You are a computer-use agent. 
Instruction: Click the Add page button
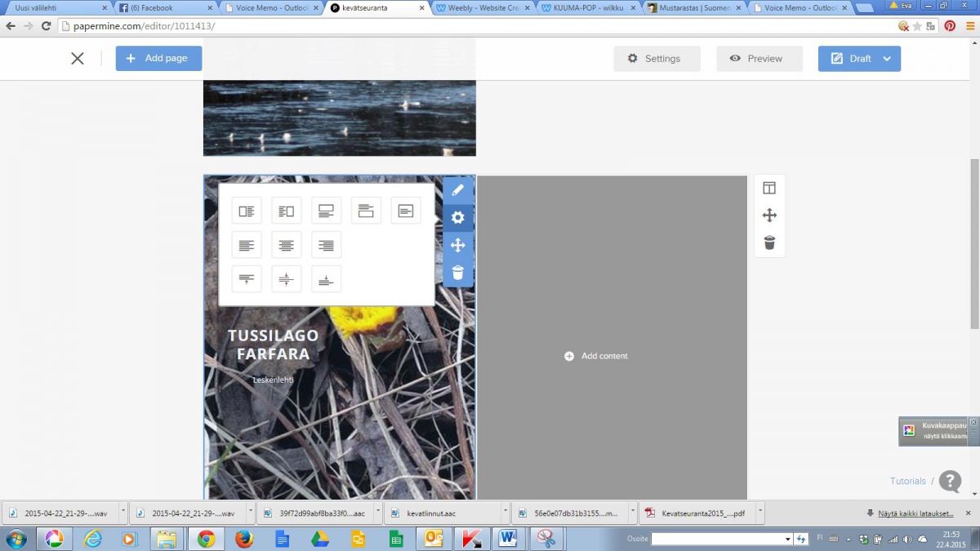pyautogui.click(x=158, y=59)
